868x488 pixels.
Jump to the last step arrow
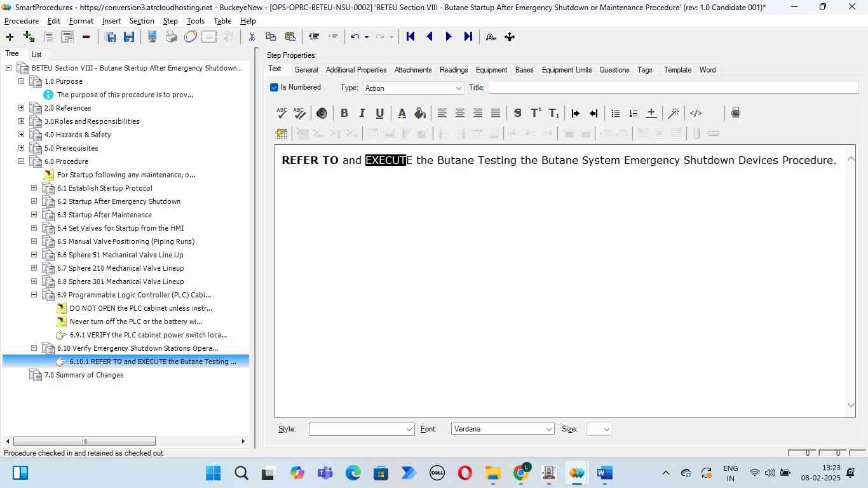pyautogui.click(x=468, y=37)
